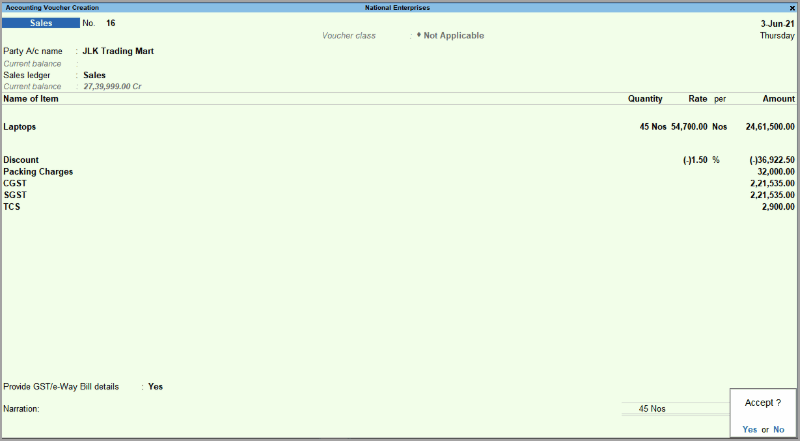
Task: Click the sales ledger balance 27,39,999.00 Cr
Action: [112, 86]
